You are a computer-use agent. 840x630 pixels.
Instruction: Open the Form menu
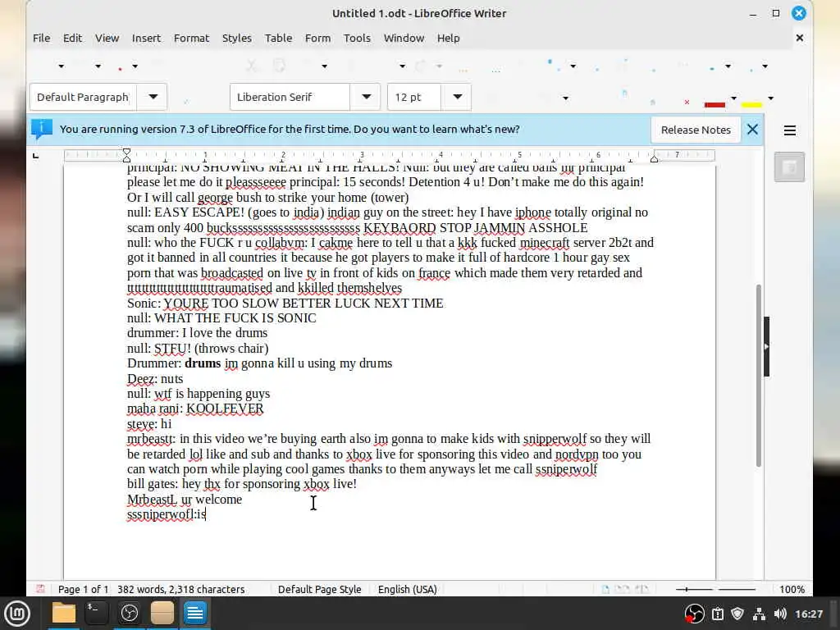(x=317, y=38)
